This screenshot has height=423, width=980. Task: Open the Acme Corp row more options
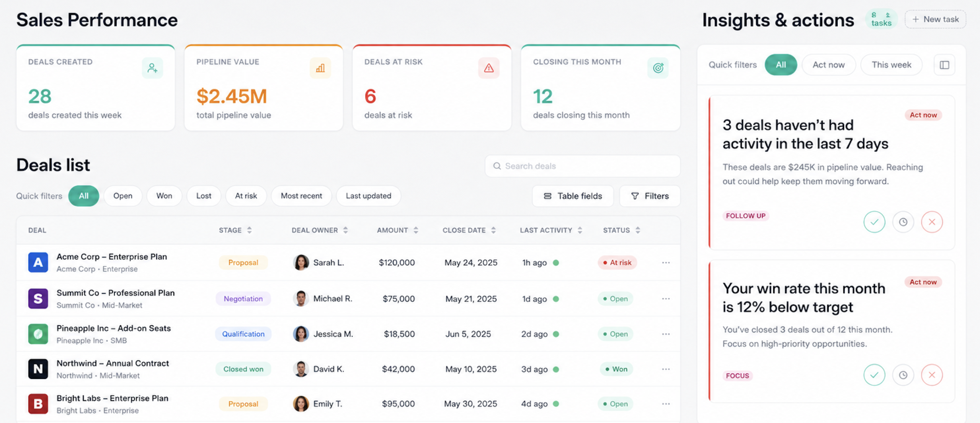coord(666,262)
